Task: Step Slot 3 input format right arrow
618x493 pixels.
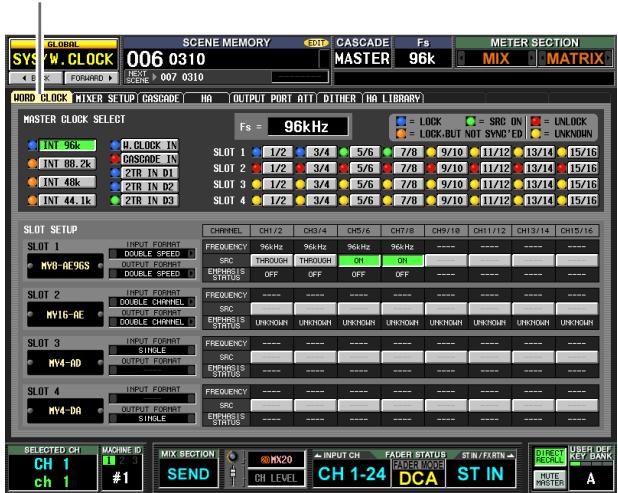Action: click(192, 350)
